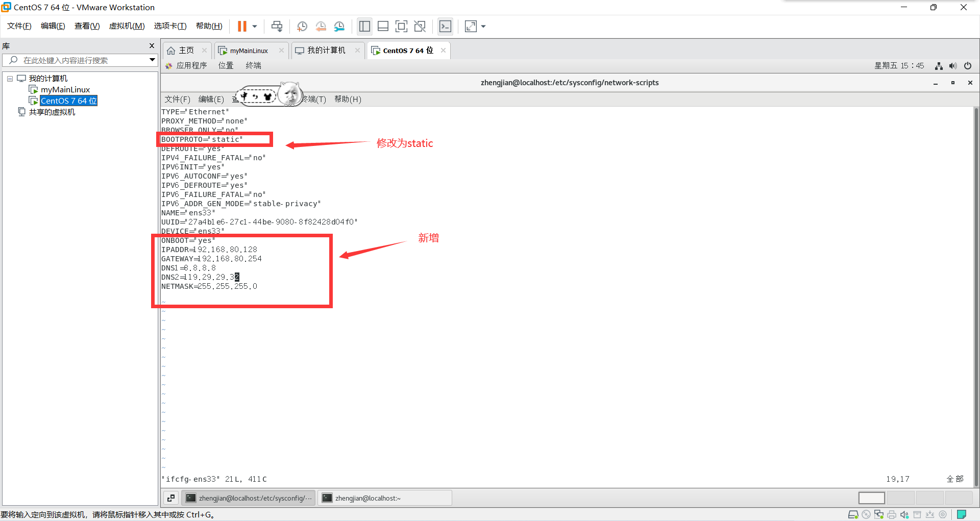The image size is (980, 521).
Task: Toggle the library sidebar view
Action: (364, 26)
